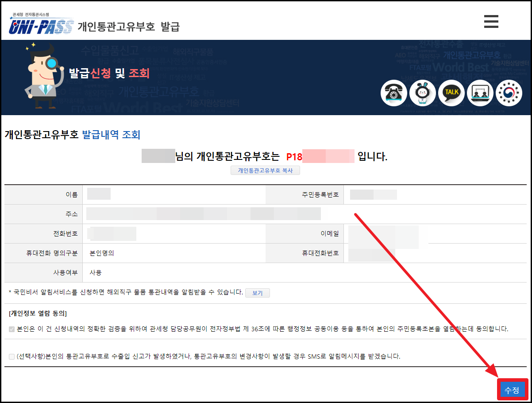Open KakaoTalk consultation via the TALK icon
Viewport: 532px width, 403px height.
pos(451,93)
